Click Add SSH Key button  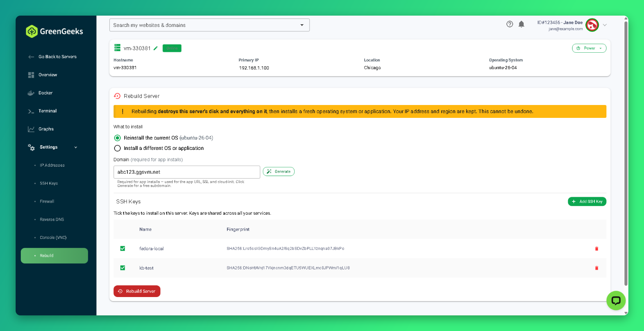[x=587, y=201]
